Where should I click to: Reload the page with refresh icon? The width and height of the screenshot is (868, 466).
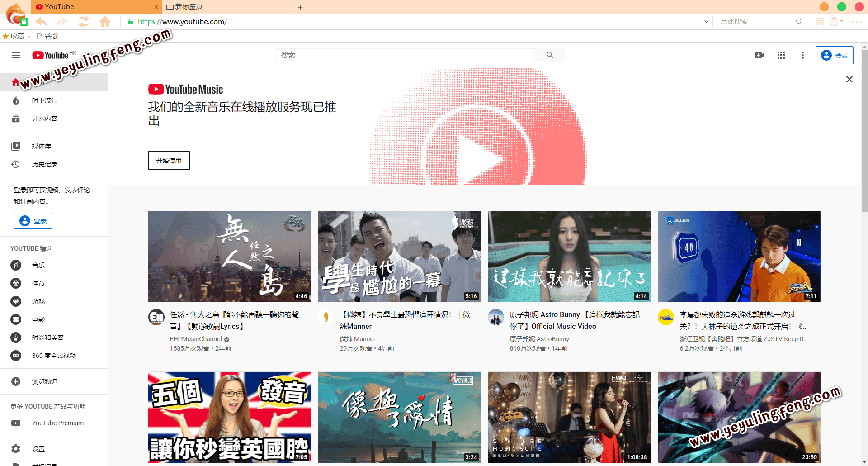point(84,21)
